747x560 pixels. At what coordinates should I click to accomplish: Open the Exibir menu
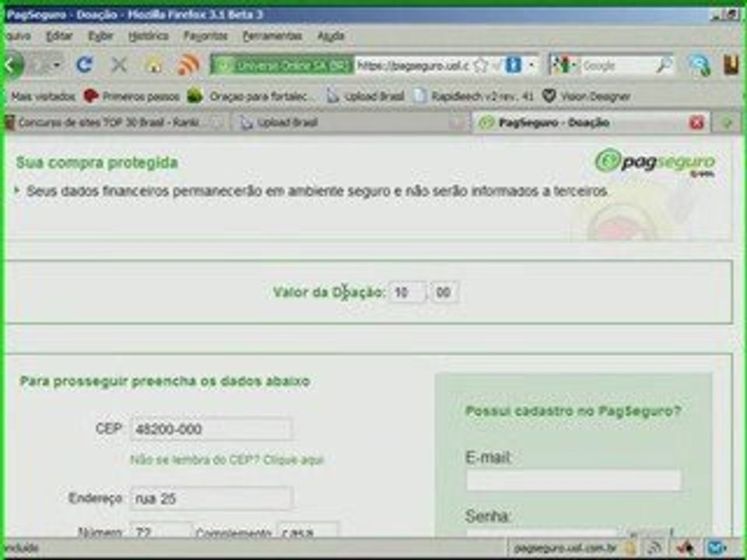tap(100, 37)
